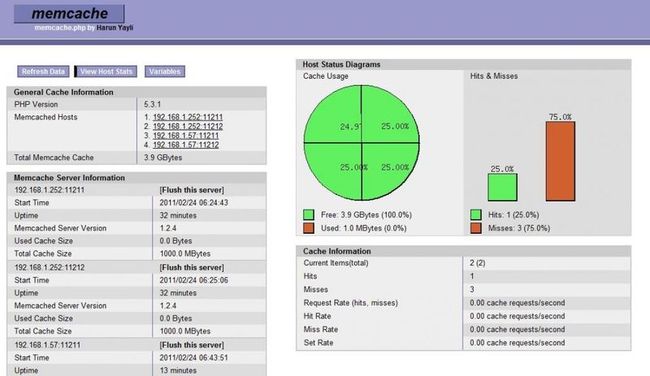This screenshot has height=376, width=650.
Task: Click the orange 75.0% misses bar
Action: [560, 161]
